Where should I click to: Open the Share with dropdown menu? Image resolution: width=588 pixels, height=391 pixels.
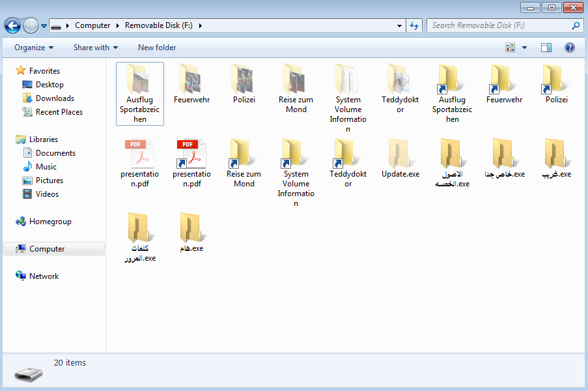[96, 48]
